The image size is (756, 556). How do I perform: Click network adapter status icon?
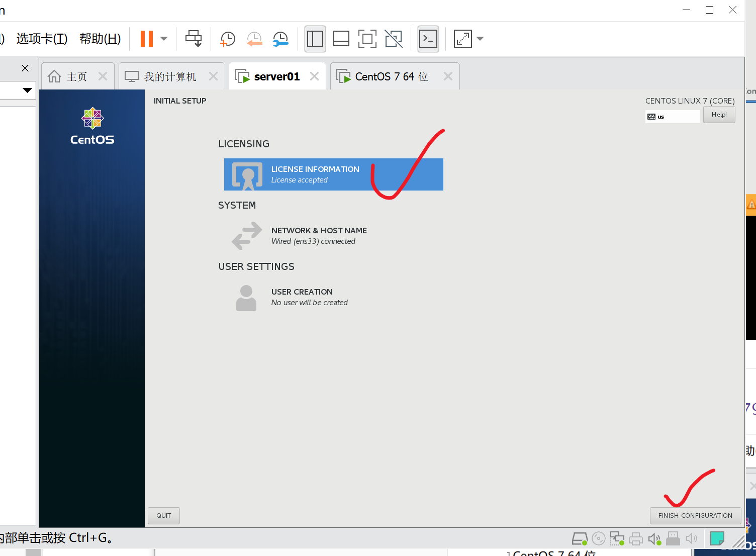[617, 539]
